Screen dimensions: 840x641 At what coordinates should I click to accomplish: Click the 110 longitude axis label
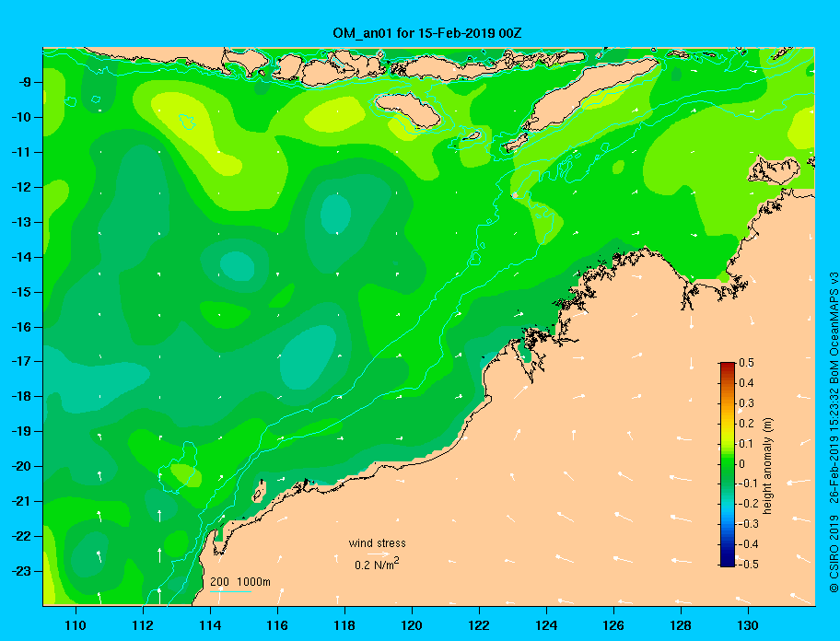point(76,625)
